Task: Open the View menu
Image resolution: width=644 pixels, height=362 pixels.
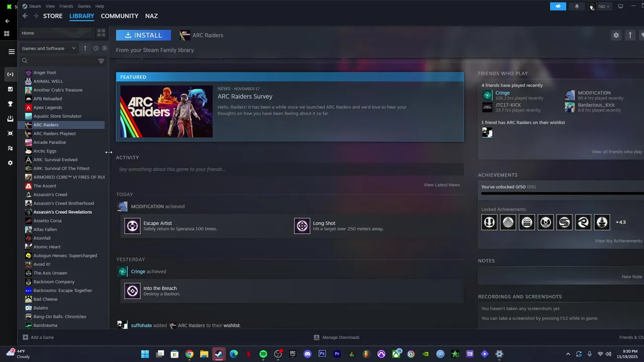Action: click(50, 6)
